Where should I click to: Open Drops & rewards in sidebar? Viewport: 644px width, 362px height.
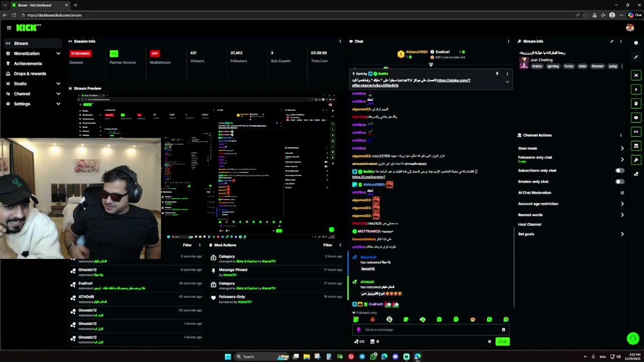[33, 73]
